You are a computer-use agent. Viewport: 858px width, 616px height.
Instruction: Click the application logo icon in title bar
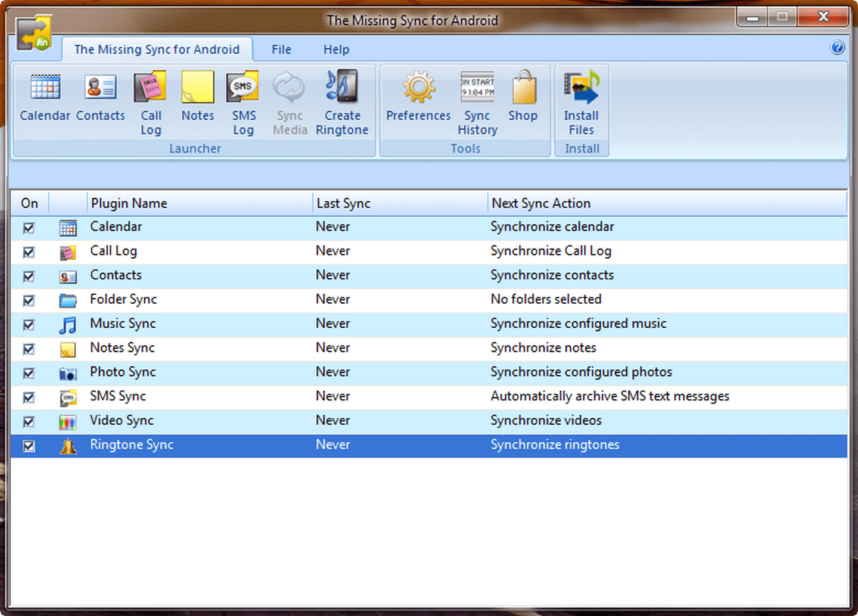pyautogui.click(x=33, y=33)
